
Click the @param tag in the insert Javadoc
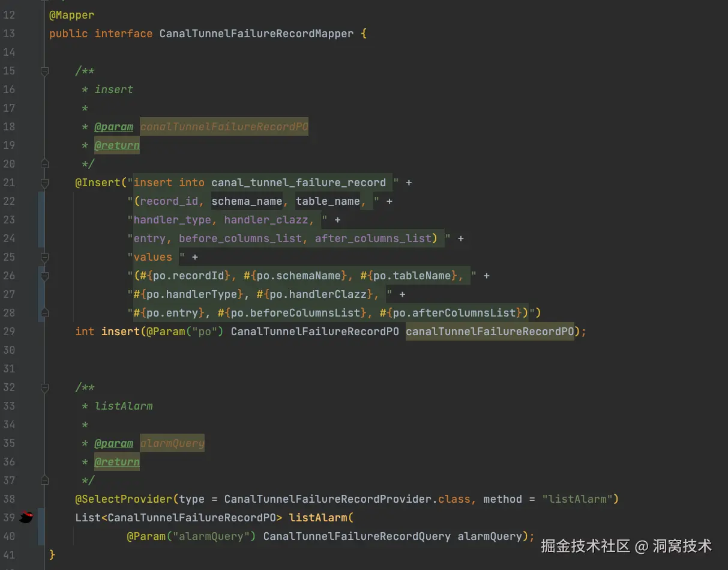point(114,127)
